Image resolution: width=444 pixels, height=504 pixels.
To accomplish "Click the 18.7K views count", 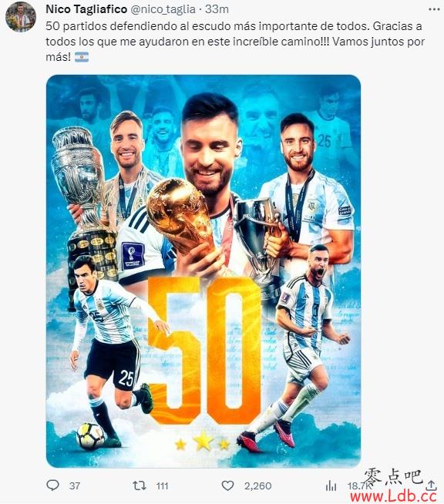I will coord(358,486).
